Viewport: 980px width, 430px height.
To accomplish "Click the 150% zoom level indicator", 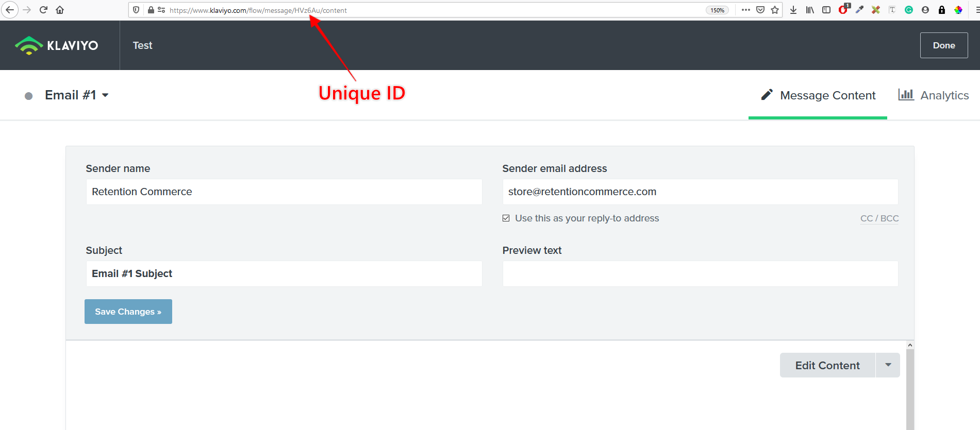I will click(718, 10).
